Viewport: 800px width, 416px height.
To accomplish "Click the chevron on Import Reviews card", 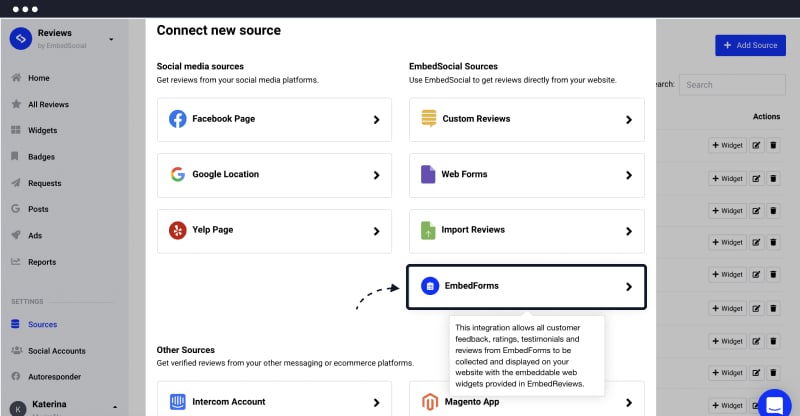I will (629, 231).
